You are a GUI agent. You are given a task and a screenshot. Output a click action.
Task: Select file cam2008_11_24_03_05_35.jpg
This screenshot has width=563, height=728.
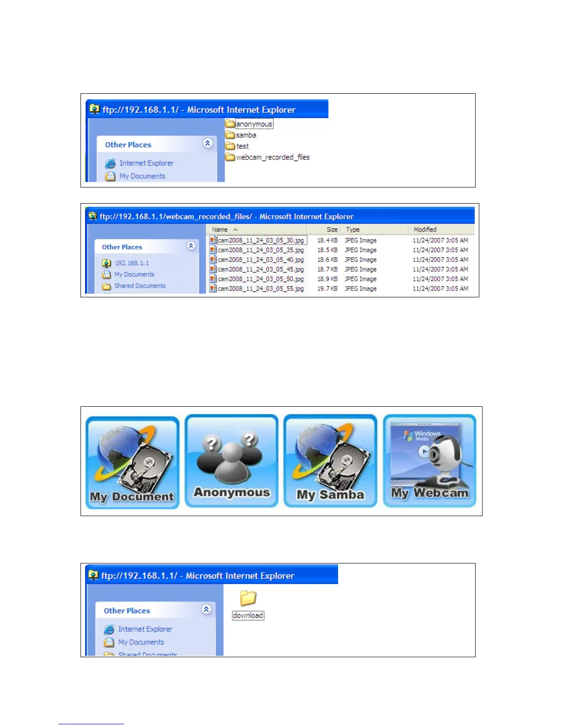click(261, 250)
